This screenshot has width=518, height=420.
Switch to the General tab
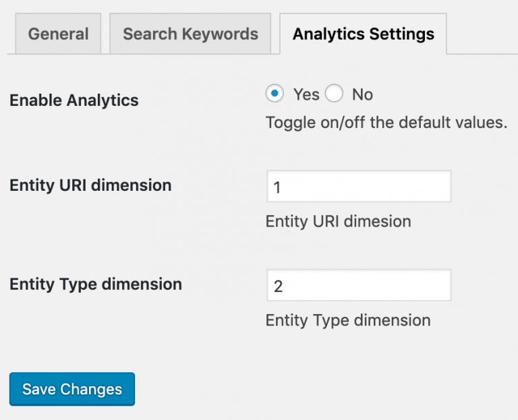(x=58, y=34)
